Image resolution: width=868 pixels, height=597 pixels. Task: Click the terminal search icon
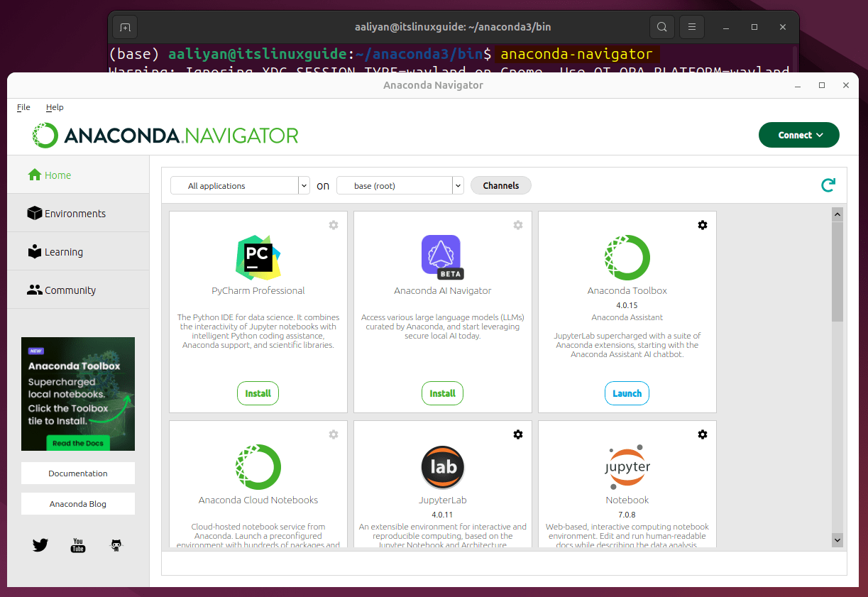[661, 27]
